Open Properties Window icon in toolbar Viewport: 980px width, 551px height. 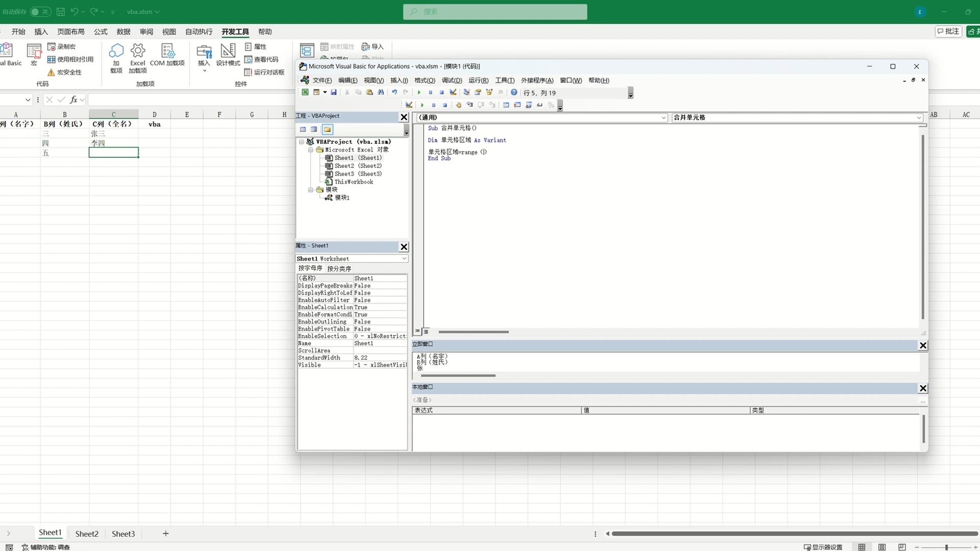(x=478, y=92)
